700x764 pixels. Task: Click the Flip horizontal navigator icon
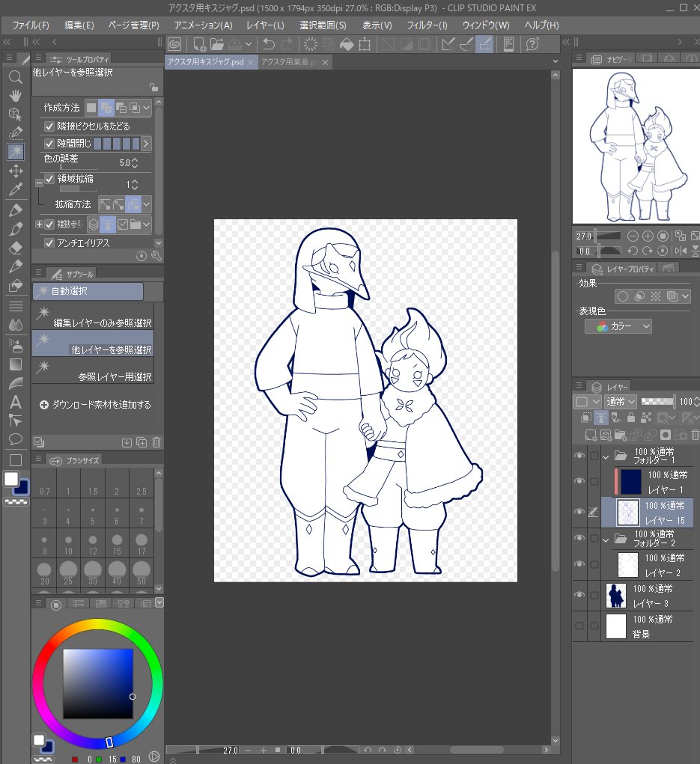point(681,251)
